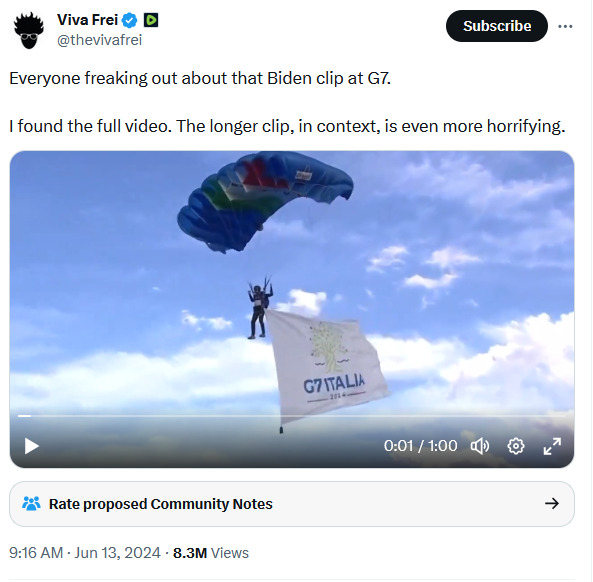Open the Viva Frei display name link
Image resolution: width=593 pixels, height=582 pixels.
click(x=87, y=20)
